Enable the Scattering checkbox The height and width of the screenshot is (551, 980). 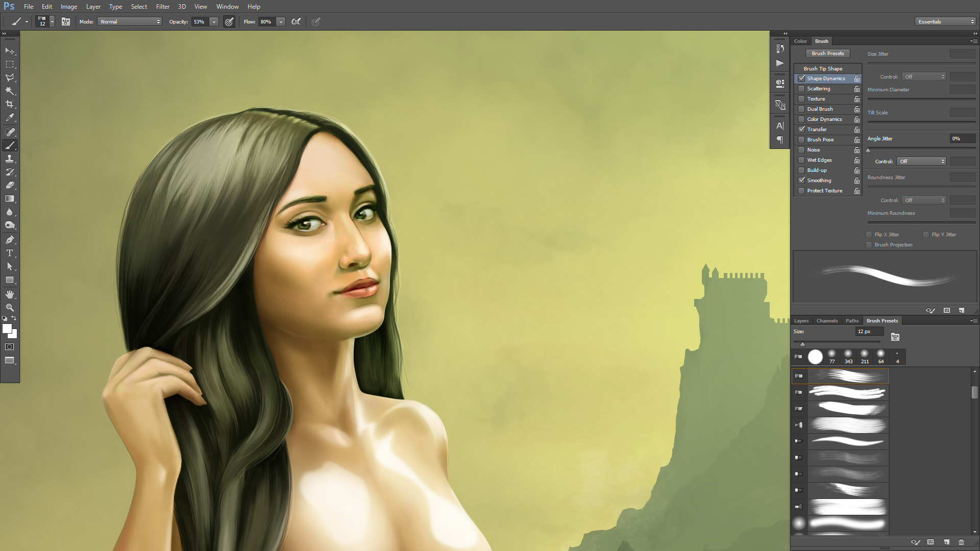802,89
